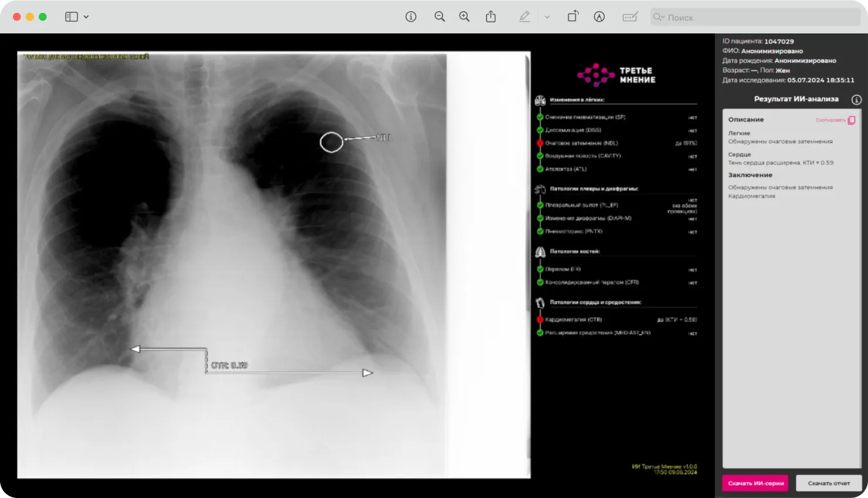
Task: Rotate the image with the rotate icon
Action: [x=573, y=17]
